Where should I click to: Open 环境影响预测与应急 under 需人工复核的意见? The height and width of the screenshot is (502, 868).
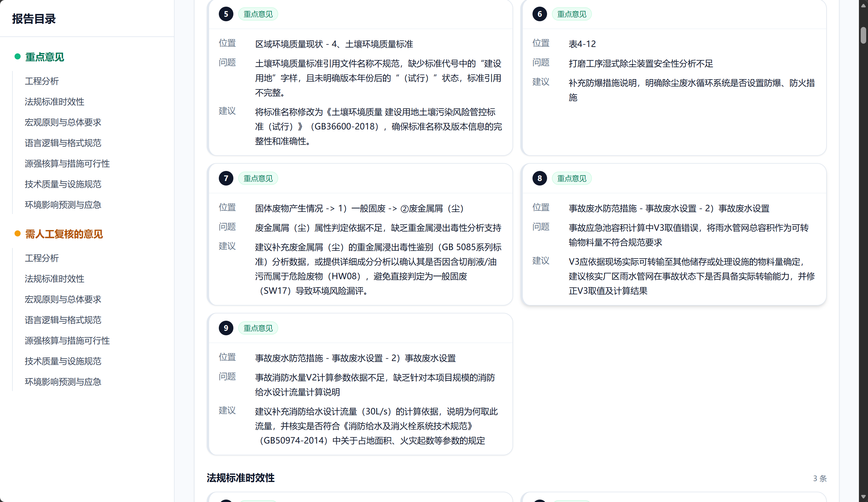click(63, 382)
